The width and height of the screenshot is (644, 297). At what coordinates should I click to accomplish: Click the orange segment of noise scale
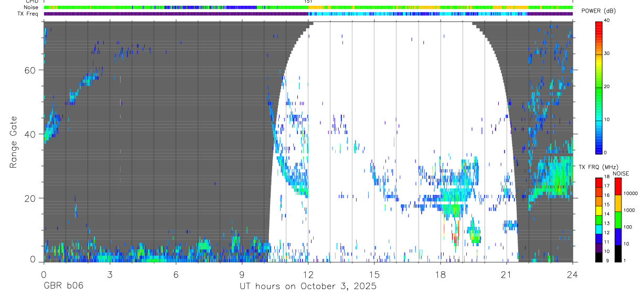[x=618, y=203]
